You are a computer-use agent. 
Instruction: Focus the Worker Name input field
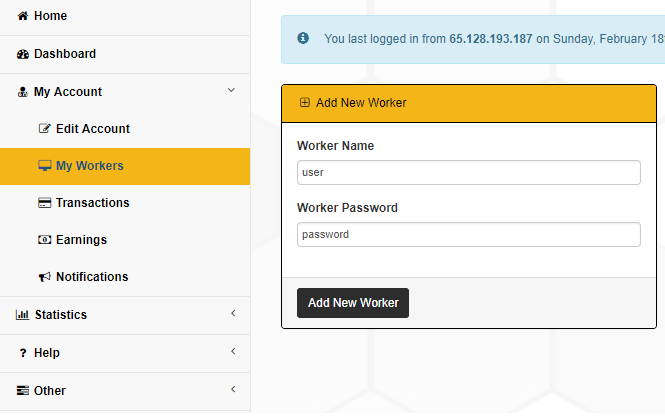[x=468, y=172]
